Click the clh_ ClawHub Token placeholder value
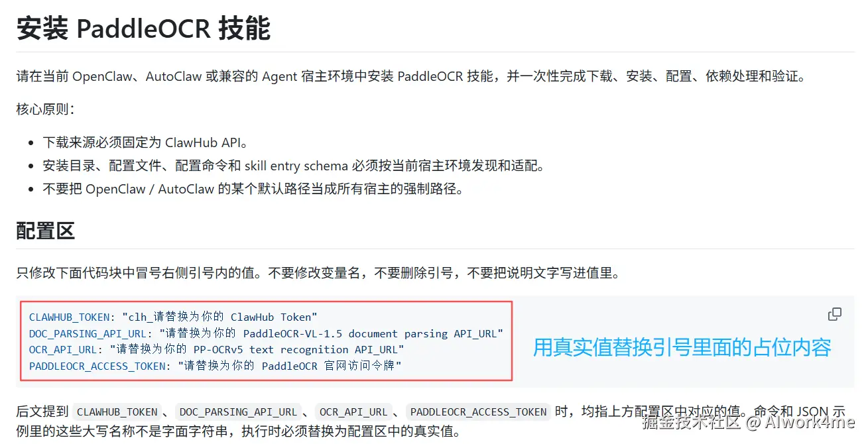 (x=219, y=317)
